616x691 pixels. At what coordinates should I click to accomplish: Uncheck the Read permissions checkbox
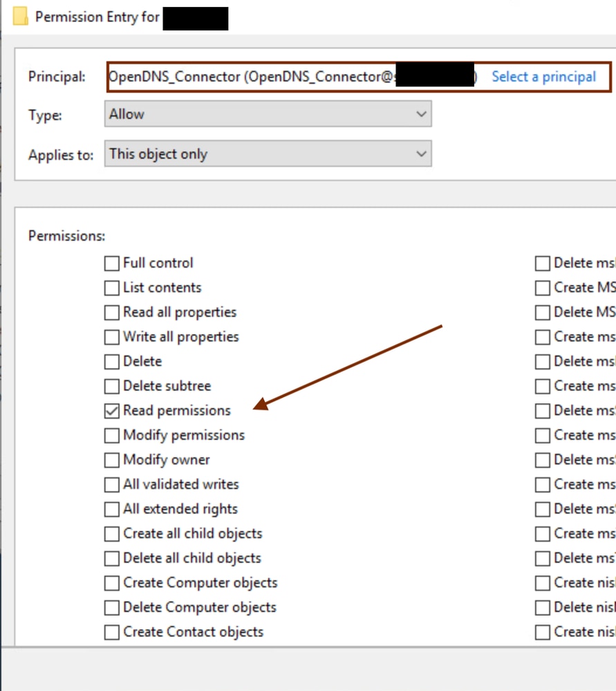pyautogui.click(x=112, y=411)
